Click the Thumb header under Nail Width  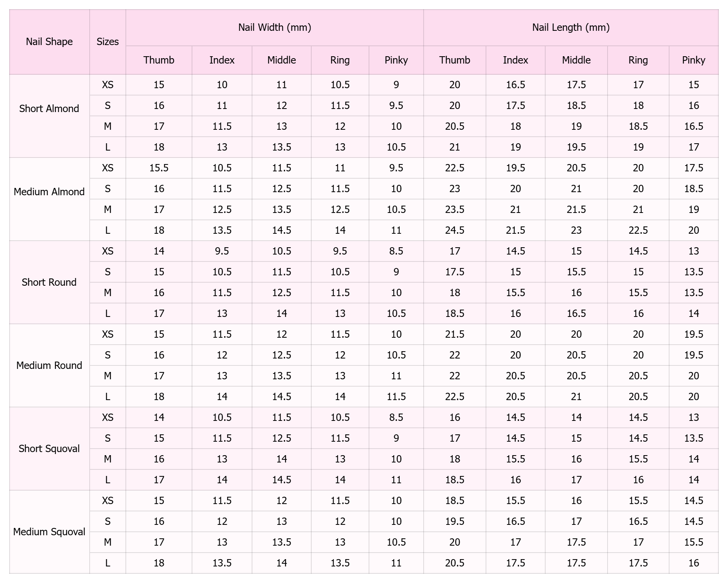159,60
